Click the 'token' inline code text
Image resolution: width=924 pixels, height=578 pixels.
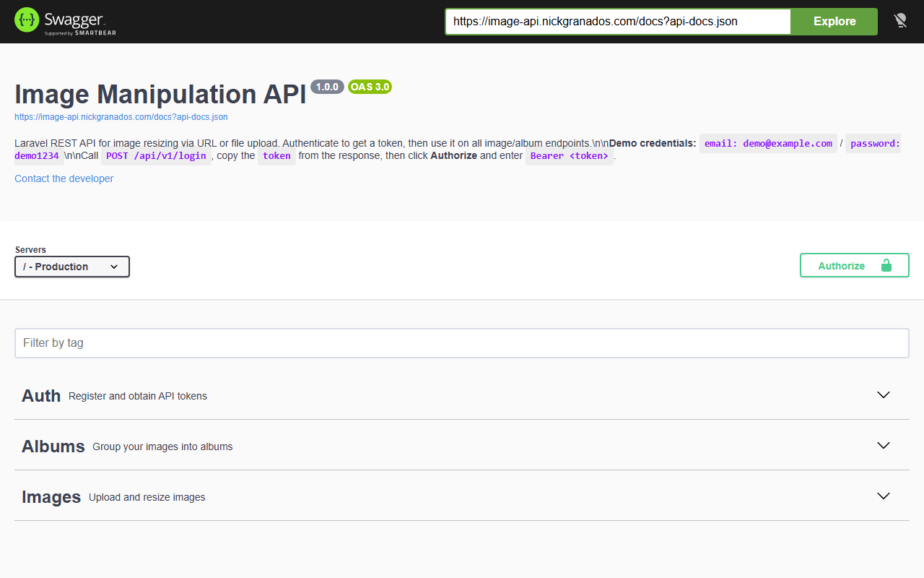(276, 156)
